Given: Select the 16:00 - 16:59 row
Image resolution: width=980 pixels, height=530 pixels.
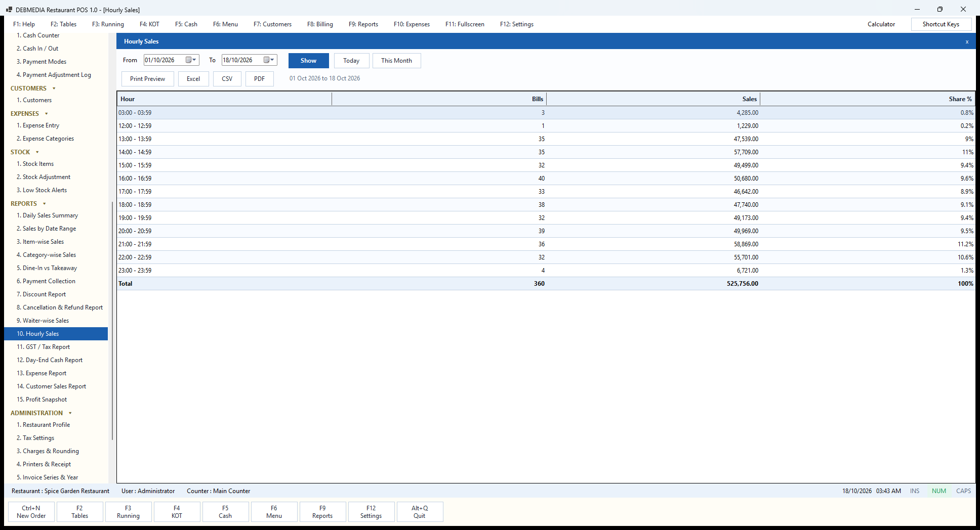Looking at the screenshot, I should [546, 179].
